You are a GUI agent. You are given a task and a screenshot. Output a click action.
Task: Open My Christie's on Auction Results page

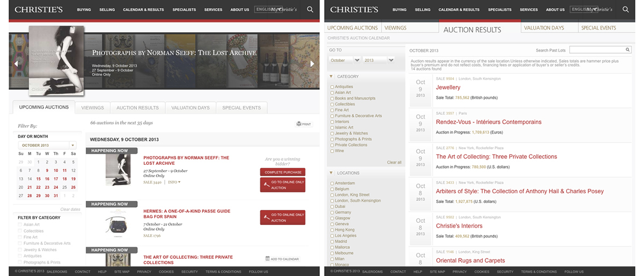pyautogui.click(x=599, y=10)
